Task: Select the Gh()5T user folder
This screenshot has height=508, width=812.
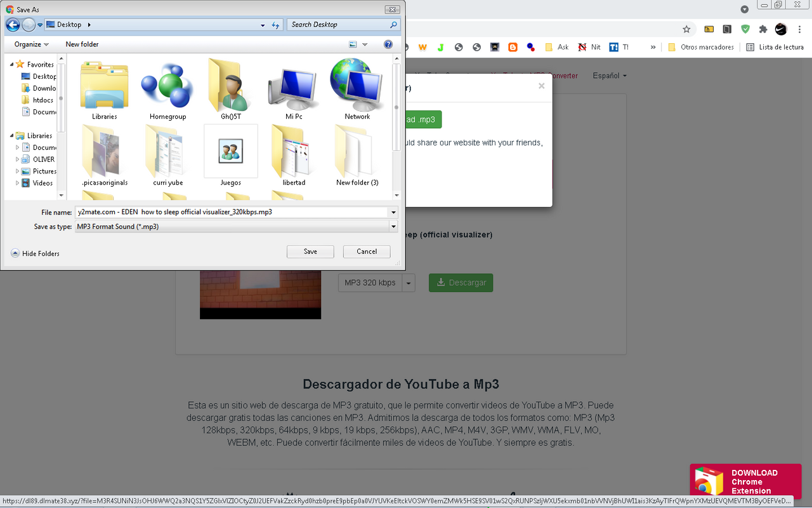Action: (231, 90)
